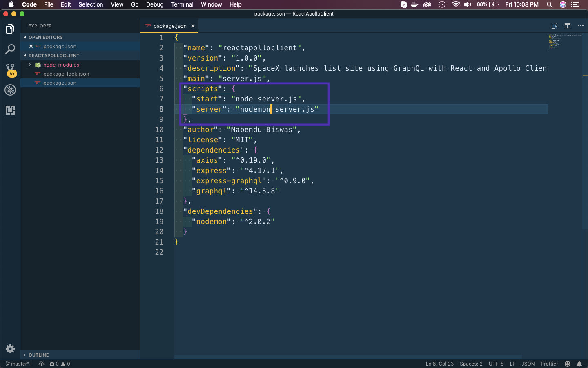The width and height of the screenshot is (588, 368).
Task: Change language mode from JSON
Action: [x=528, y=364]
